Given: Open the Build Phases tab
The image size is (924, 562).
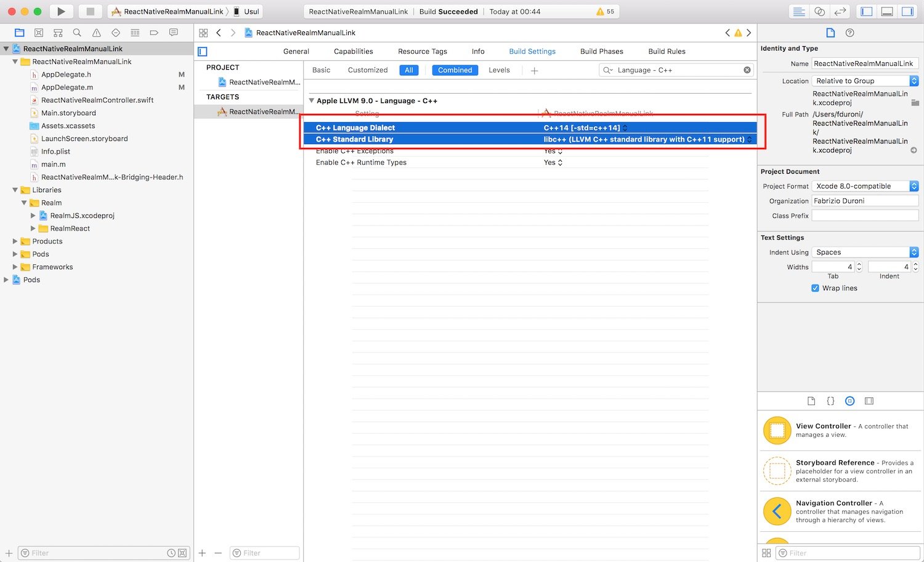Looking at the screenshot, I should 602,52.
